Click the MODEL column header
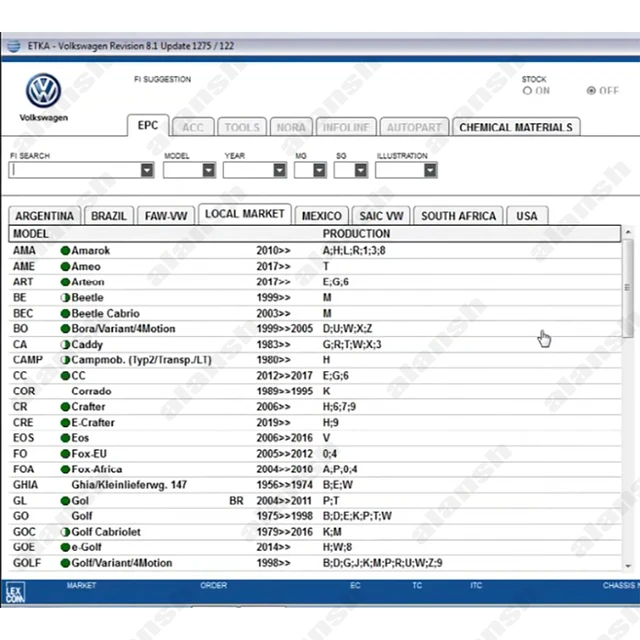 click(31, 234)
